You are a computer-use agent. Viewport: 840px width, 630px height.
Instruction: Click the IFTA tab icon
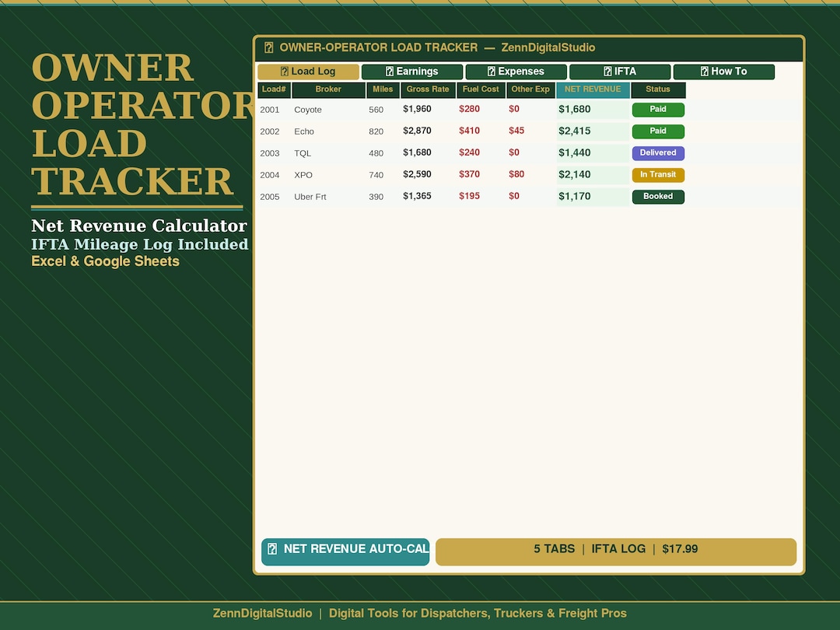tap(607, 72)
